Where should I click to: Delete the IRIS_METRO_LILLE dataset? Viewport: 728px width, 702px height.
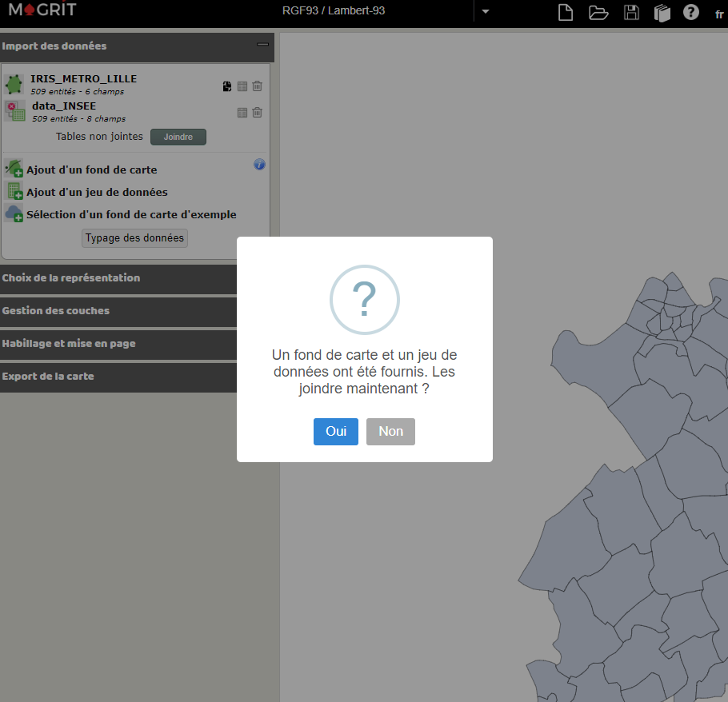257,86
